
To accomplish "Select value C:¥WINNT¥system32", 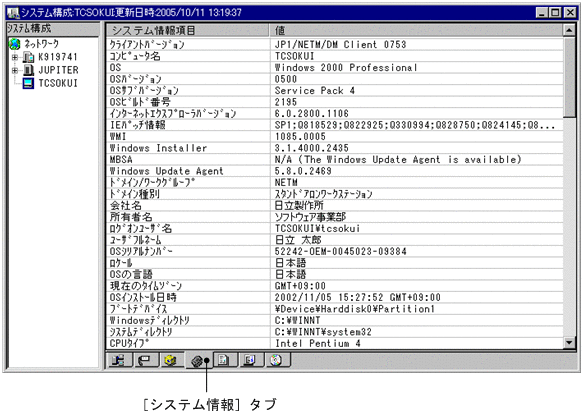I will (x=323, y=332).
